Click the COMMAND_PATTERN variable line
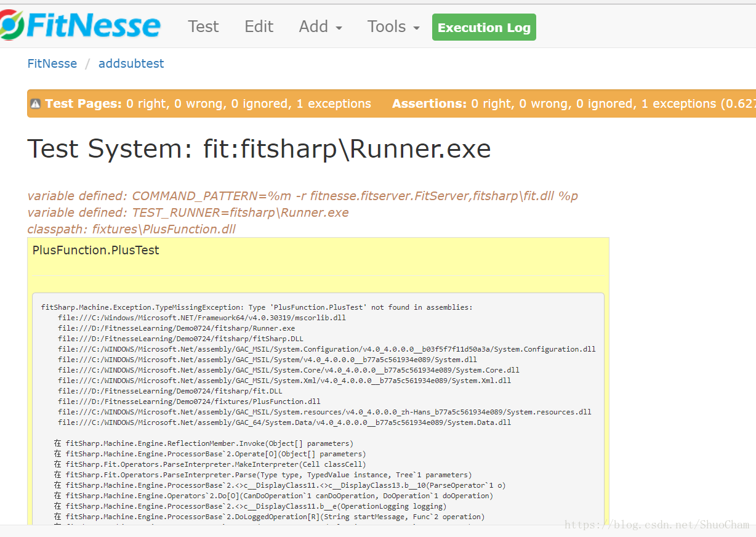 click(303, 196)
